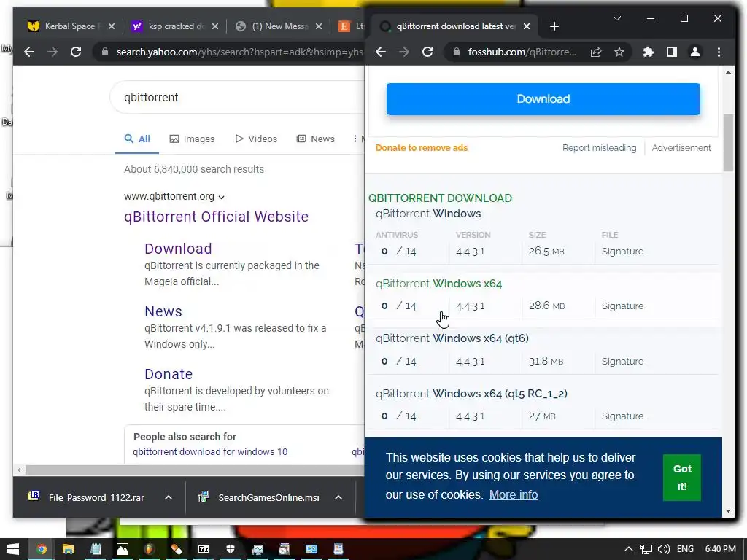Open the Chrome extensions puzzle icon
Image resolution: width=747 pixels, height=560 pixels.
(x=648, y=52)
